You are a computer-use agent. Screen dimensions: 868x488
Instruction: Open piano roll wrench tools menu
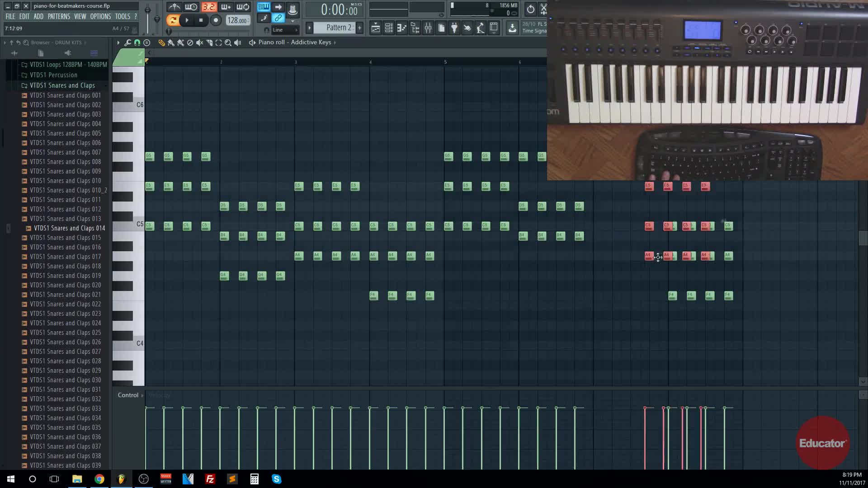(x=127, y=42)
